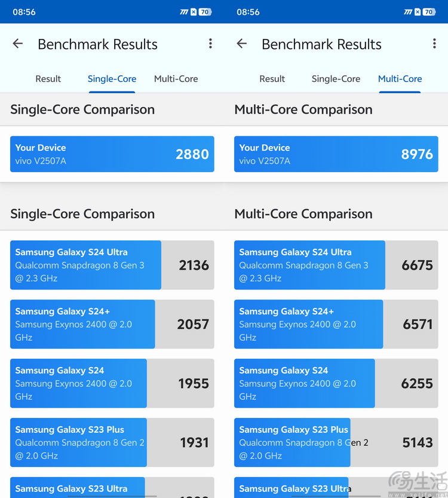The height and width of the screenshot is (498, 448).
Task: Select Galaxy S24 multi-core entry 6255
Action: coord(336,383)
